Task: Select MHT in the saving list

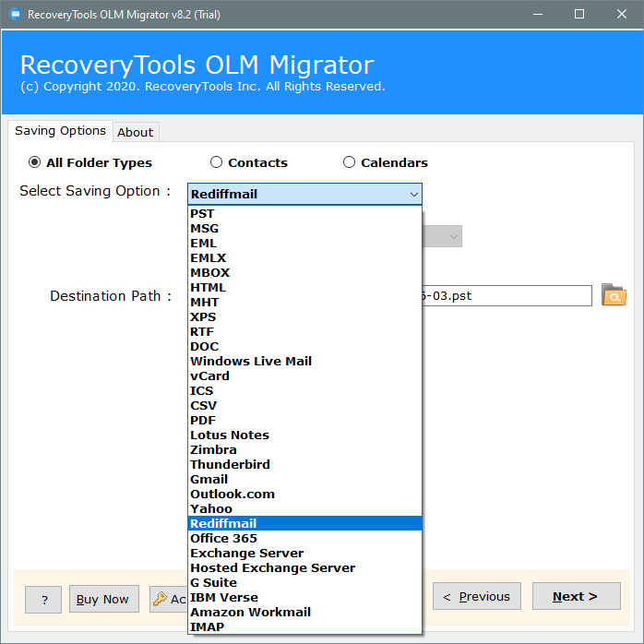Action: [304, 303]
